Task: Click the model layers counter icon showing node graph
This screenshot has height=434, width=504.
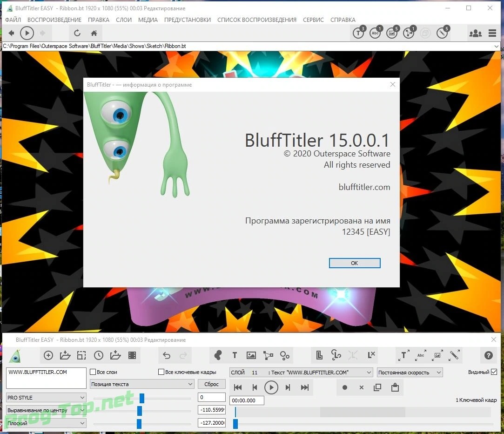Action: 409,33
